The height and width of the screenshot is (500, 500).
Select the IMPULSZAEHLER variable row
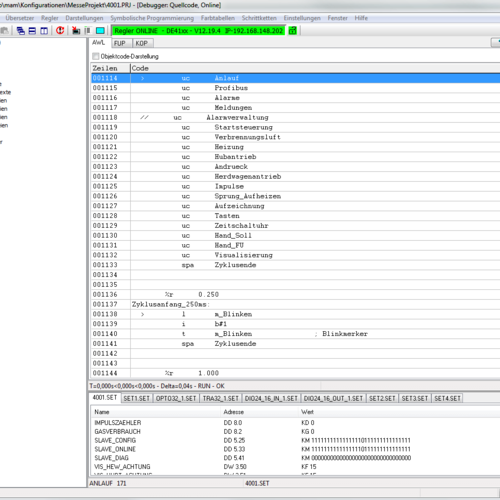pos(295,423)
